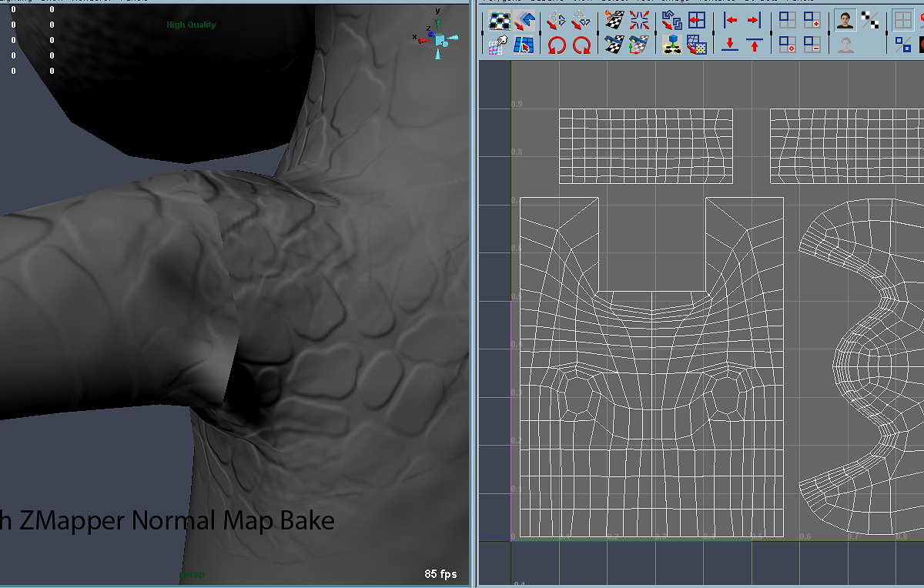Rotate UVs clockwise
Screen dimensions: 924x588
pos(581,45)
